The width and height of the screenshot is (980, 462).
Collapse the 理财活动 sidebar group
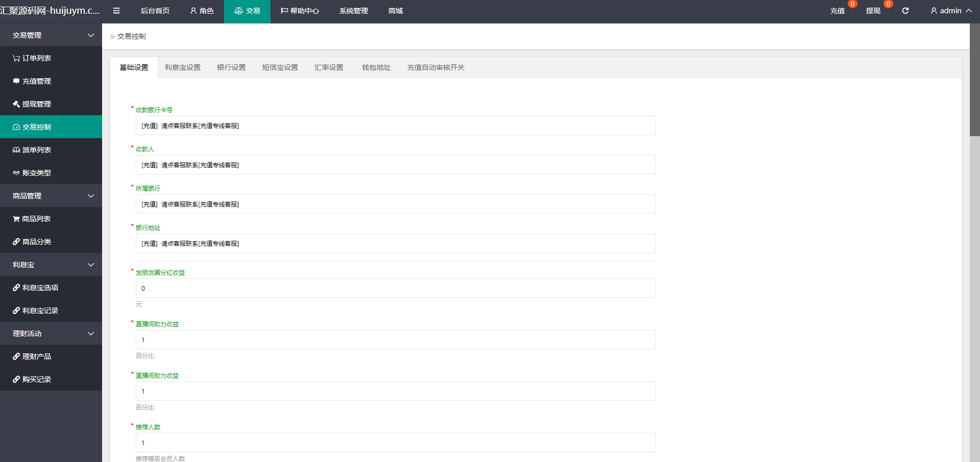point(51,333)
